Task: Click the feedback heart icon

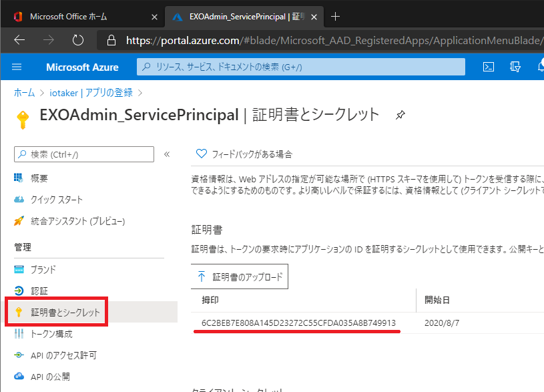Action: [x=202, y=154]
